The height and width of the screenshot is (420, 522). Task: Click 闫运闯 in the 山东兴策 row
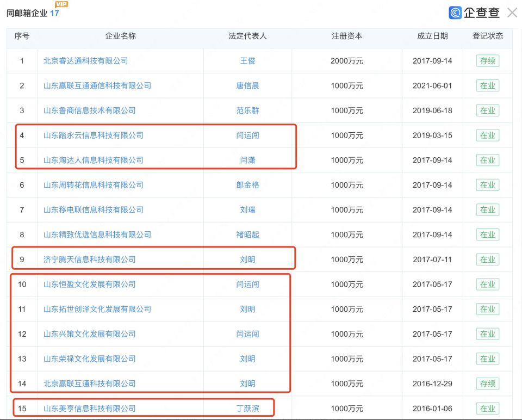(x=248, y=333)
